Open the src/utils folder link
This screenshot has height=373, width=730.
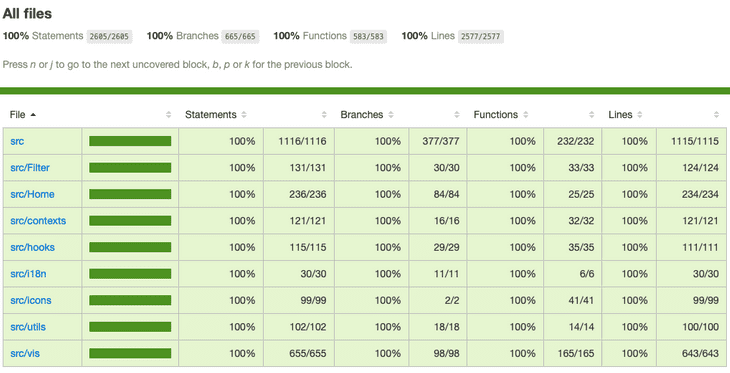click(28, 327)
